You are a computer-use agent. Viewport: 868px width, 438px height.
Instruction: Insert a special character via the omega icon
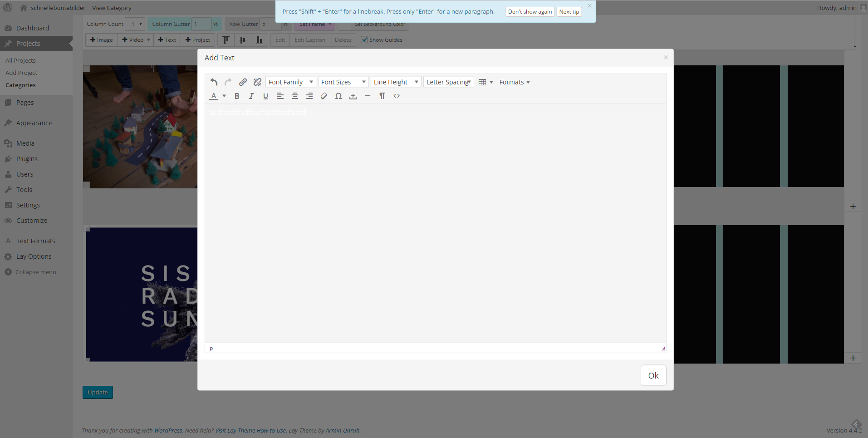pyautogui.click(x=338, y=96)
